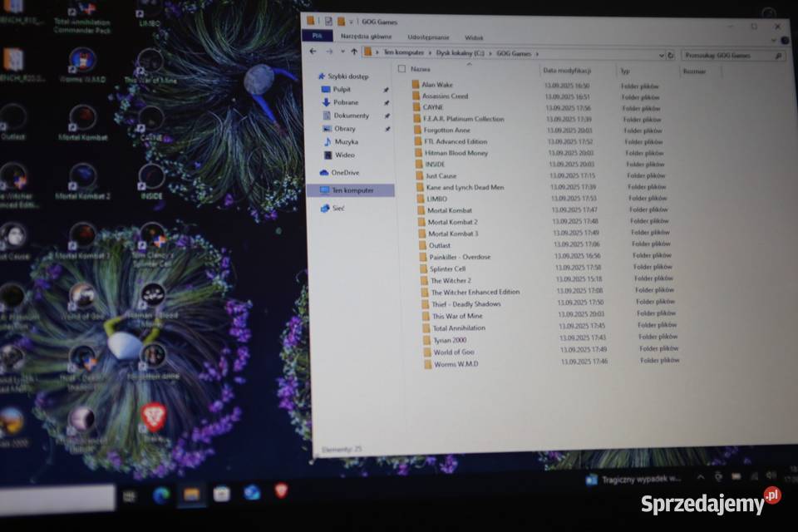Expand the address bar history dropdown
The height and width of the screenshot is (532, 798).
661,55
